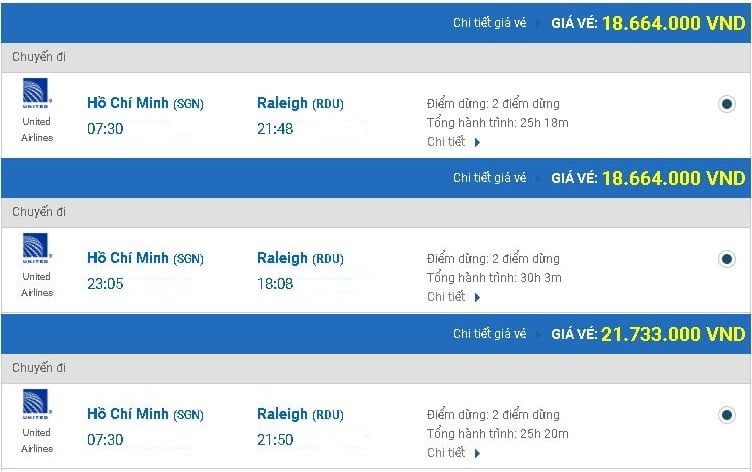Click United Airlines logo on 21:48 arrival flight
Screen dimensions: 752x472
37,93
